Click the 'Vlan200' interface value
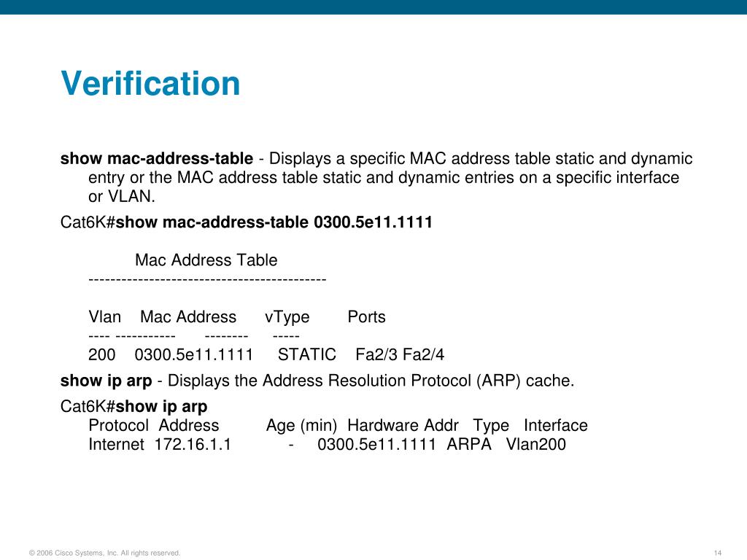 tap(536, 444)
